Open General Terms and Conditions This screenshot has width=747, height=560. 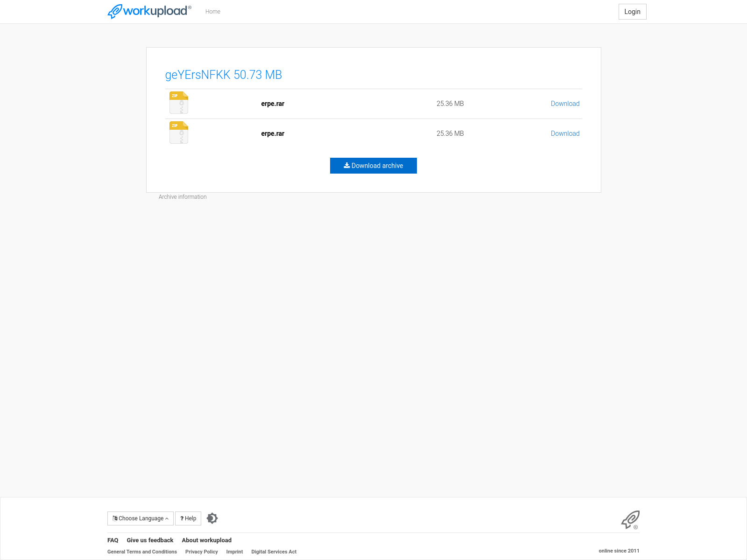[x=142, y=552]
